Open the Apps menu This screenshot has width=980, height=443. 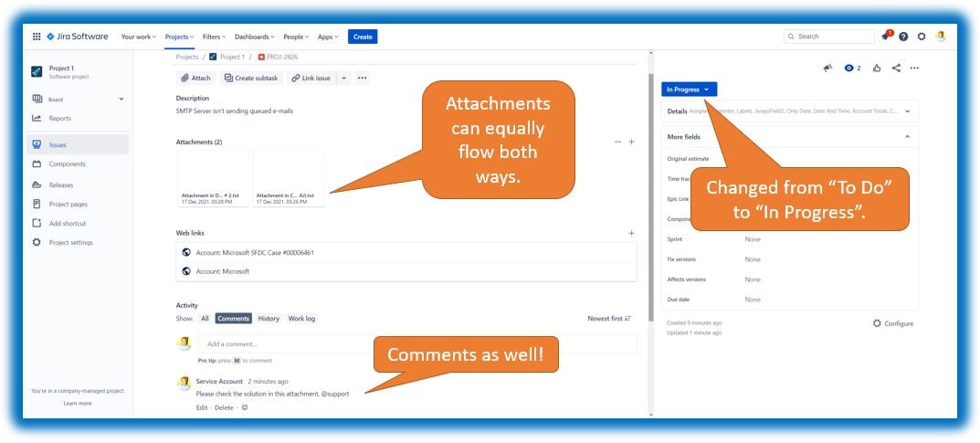tap(328, 37)
